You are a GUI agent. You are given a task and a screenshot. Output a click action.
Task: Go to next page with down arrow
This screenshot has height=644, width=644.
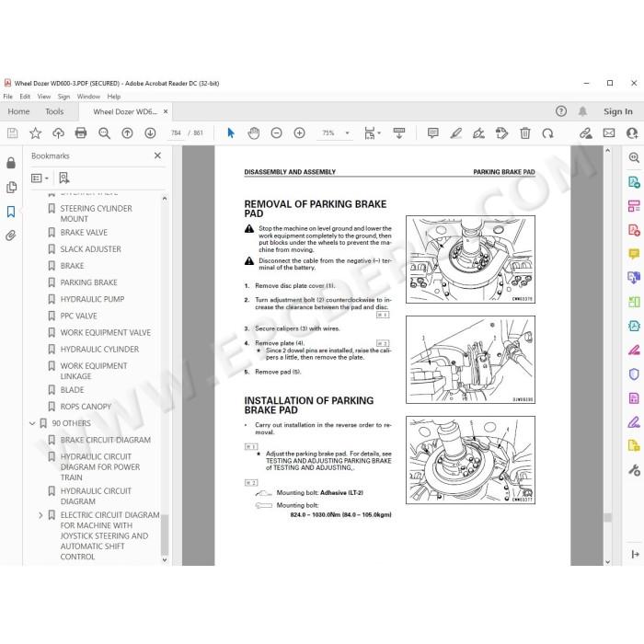(150, 133)
